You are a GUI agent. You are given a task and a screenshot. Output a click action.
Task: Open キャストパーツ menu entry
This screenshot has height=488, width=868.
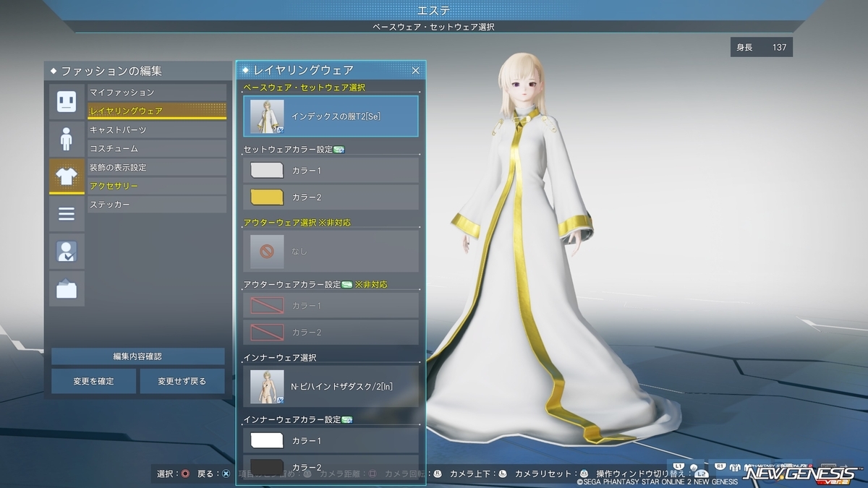157,130
